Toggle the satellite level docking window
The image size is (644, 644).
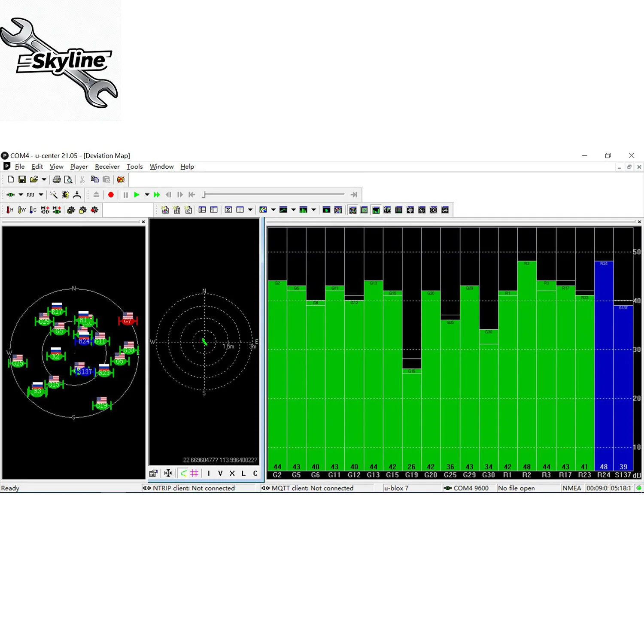(x=376, y=210)
